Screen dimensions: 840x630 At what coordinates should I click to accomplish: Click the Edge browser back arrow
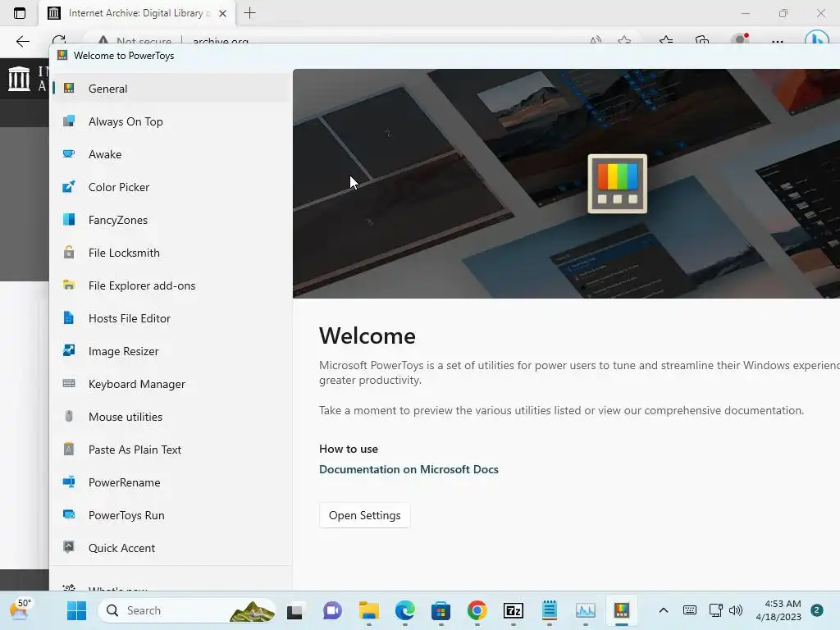22,41
